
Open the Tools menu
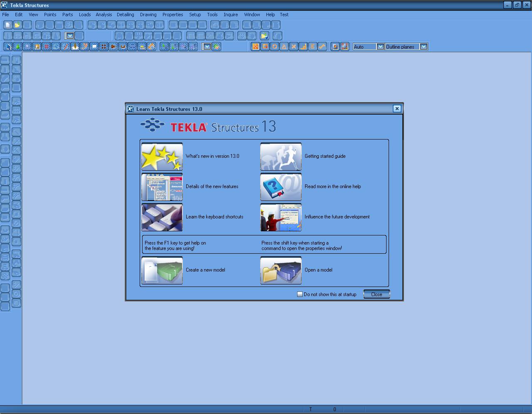[x=212, y=15]
